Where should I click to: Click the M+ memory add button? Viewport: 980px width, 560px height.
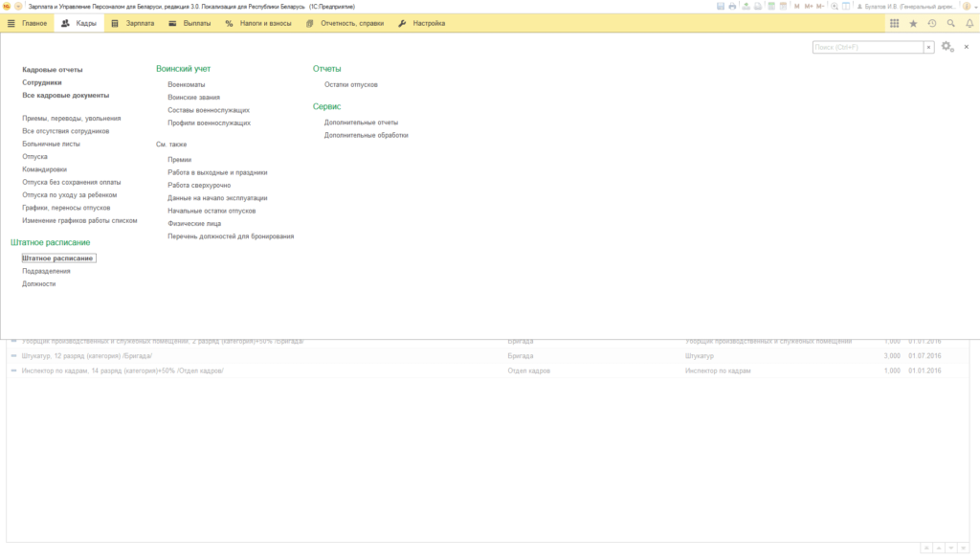[x=809, y=7]
